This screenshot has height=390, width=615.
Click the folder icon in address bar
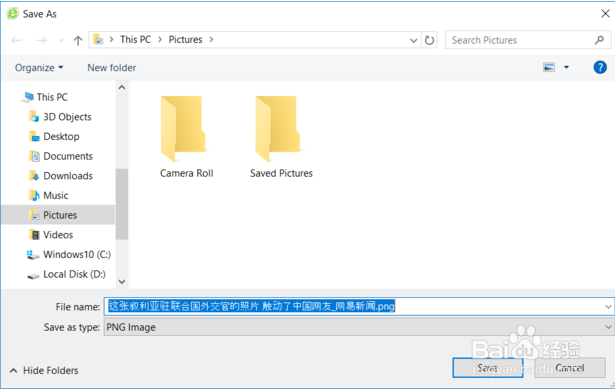[98, 40]
